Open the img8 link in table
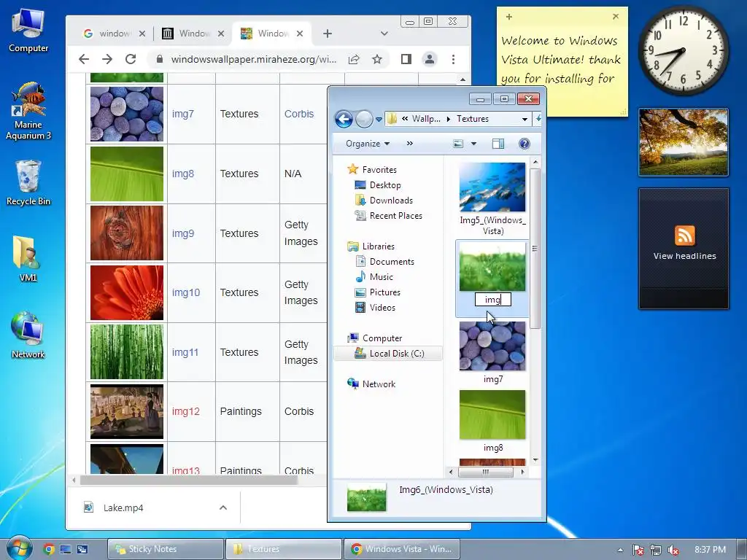Image resolution: width=747 pixels, height=560 pixels. [x=183, y=174]
